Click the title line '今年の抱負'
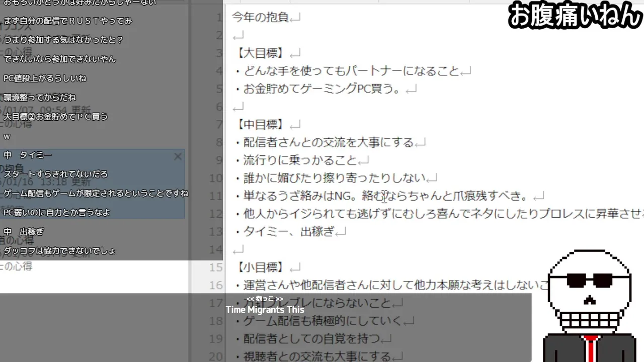The height and width of the screenshot is (362, 644). tap(261, 17)
